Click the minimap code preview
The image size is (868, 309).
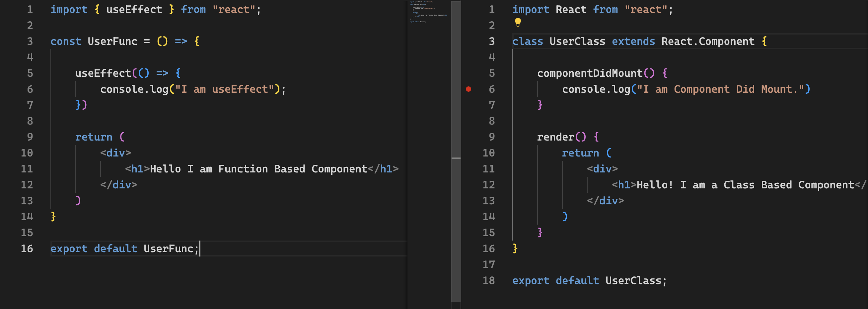click(x=429, y=12)
